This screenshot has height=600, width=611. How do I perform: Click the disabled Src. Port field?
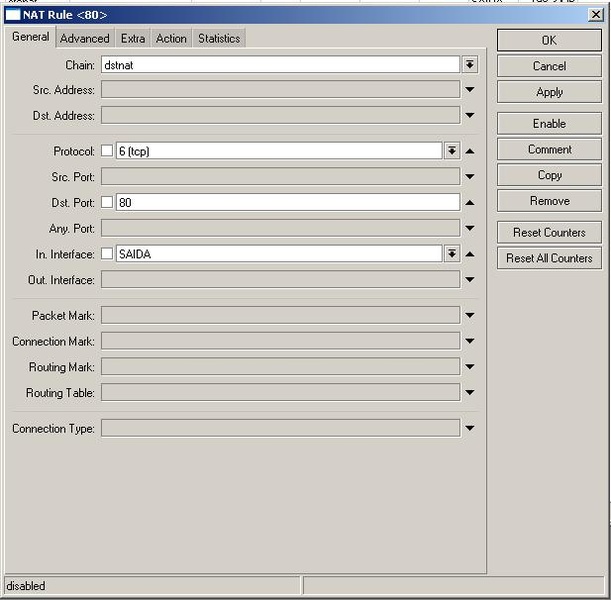280,176
